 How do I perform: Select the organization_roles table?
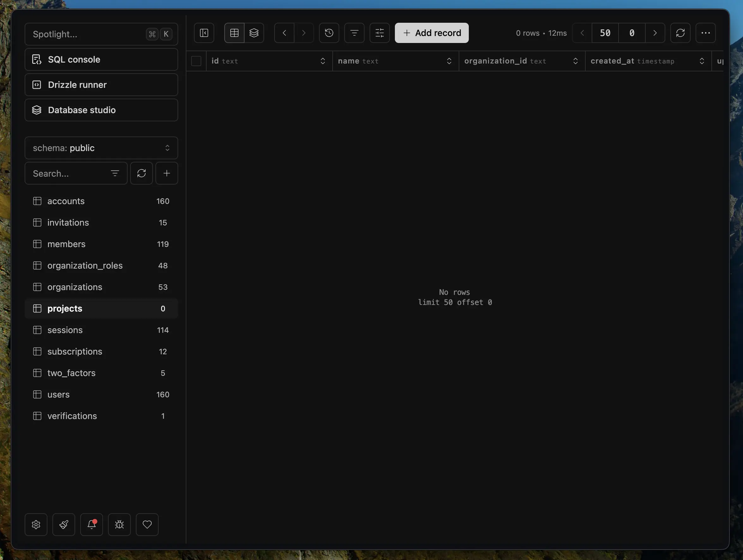(x=101, y=265)
